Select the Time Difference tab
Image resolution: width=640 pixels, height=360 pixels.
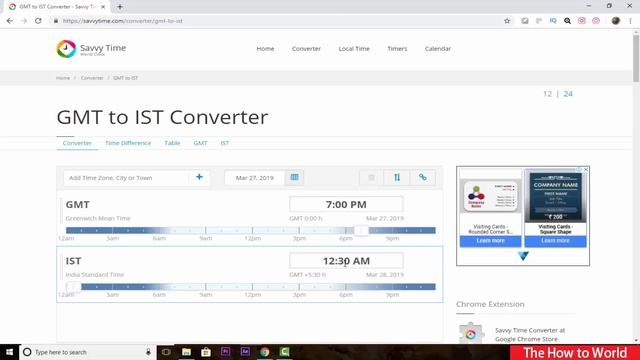[128, 143]
